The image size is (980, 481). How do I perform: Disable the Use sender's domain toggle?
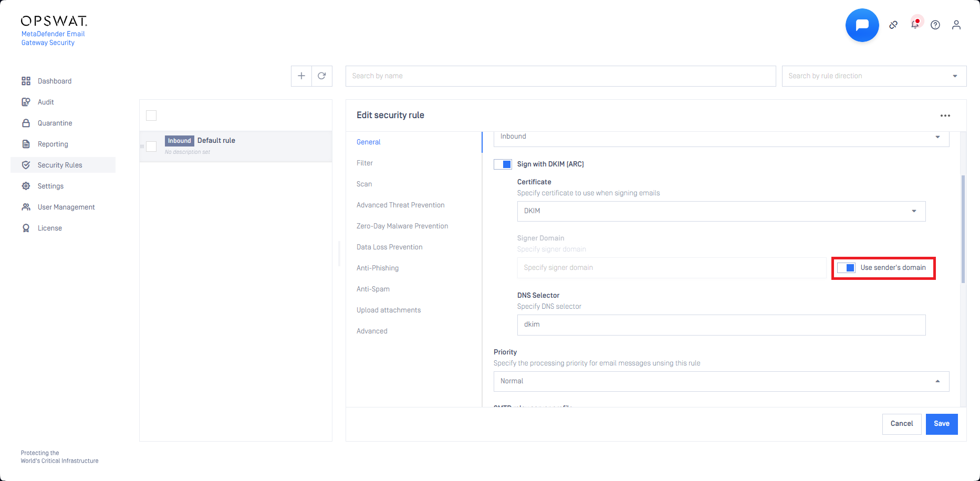[846, 268]
